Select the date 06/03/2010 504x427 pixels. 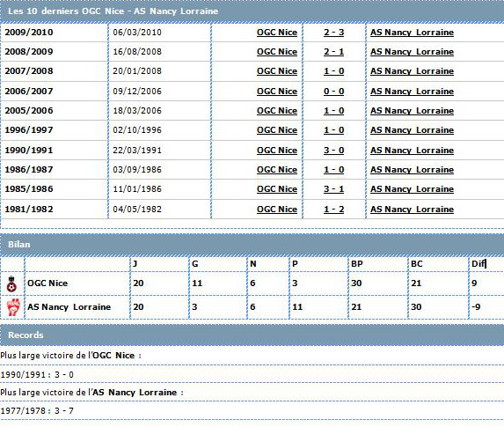coord(137,33)
